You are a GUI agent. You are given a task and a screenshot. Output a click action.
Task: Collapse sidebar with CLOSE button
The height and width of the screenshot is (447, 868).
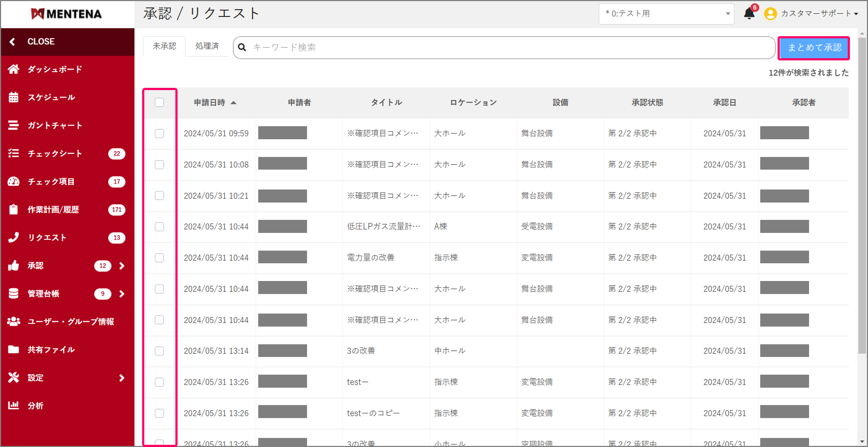click(41, 42)
